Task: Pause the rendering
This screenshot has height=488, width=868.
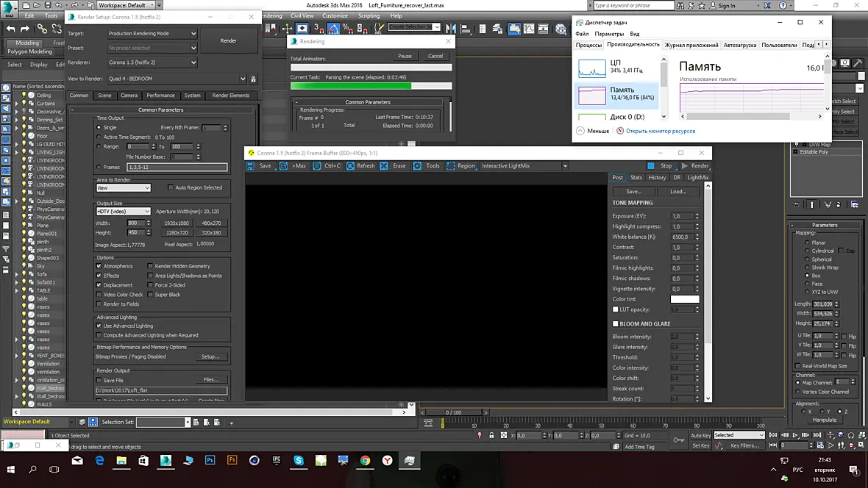Action: tap(405, 56)
